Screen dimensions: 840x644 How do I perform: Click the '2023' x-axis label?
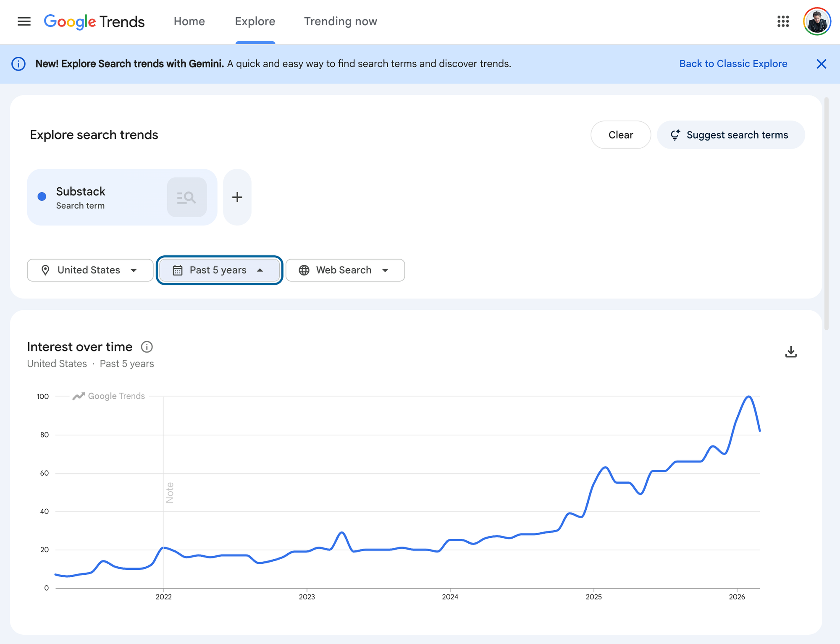tap(307, 597)
